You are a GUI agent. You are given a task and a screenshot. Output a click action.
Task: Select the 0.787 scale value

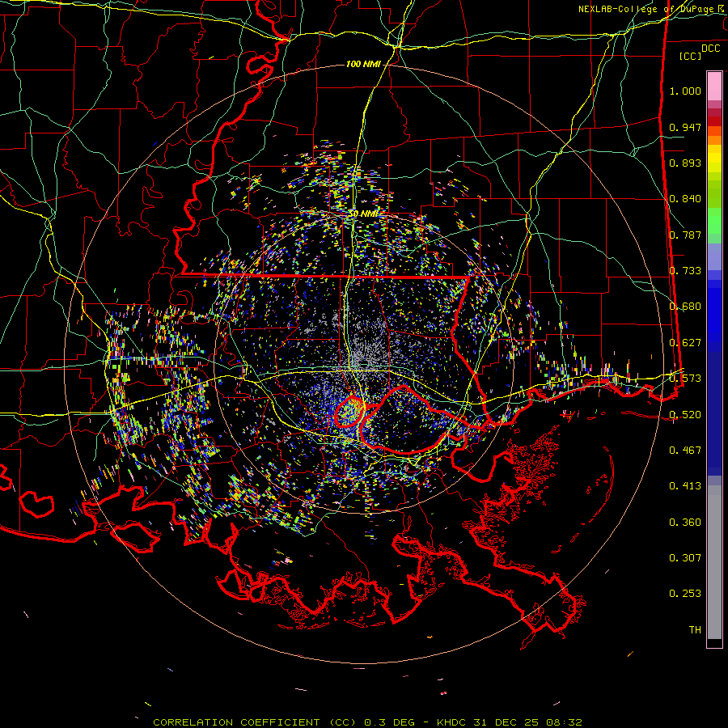[x=685, y=235]
